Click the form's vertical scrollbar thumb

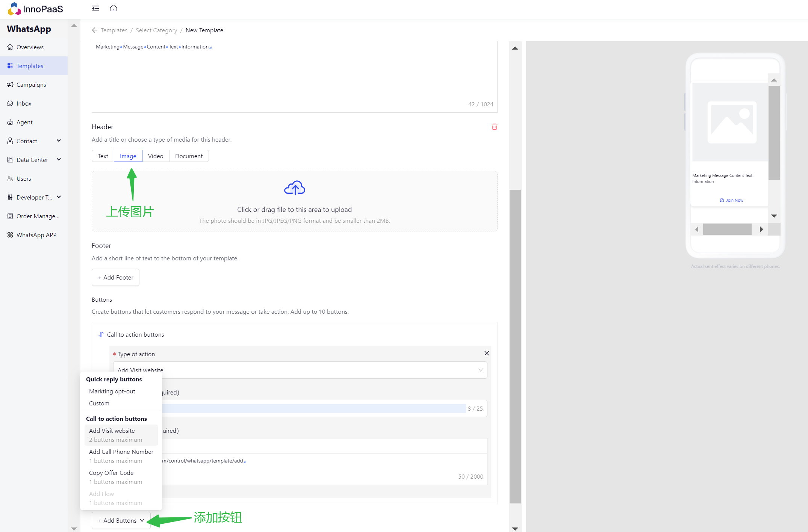click(x=515, y=346)
